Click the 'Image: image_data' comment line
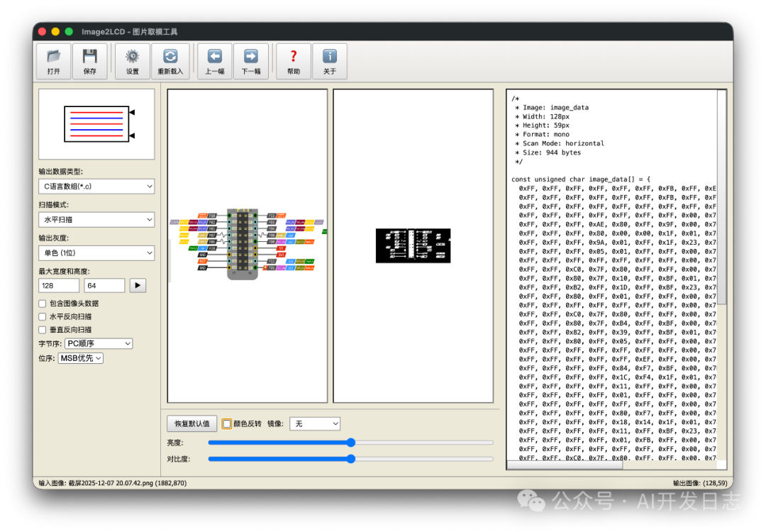Viewport: 766px width, 532px height. click(552, 108)
